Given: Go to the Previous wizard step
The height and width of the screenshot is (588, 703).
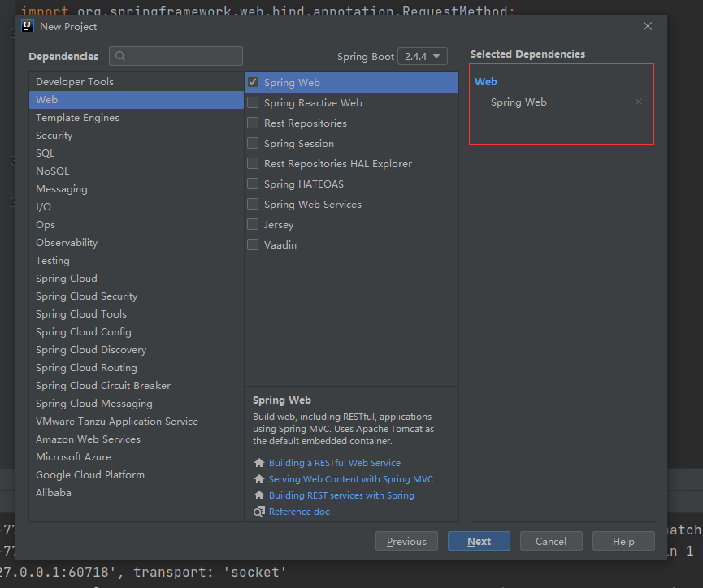Looking at the screenshot, I should [406, 542].
